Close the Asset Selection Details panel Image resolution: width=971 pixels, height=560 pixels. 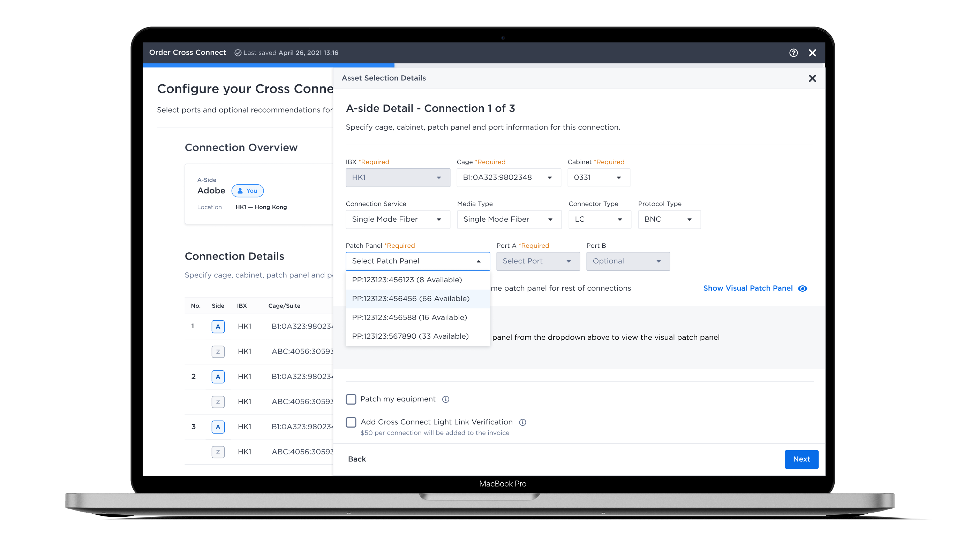[x=812, y=78]
